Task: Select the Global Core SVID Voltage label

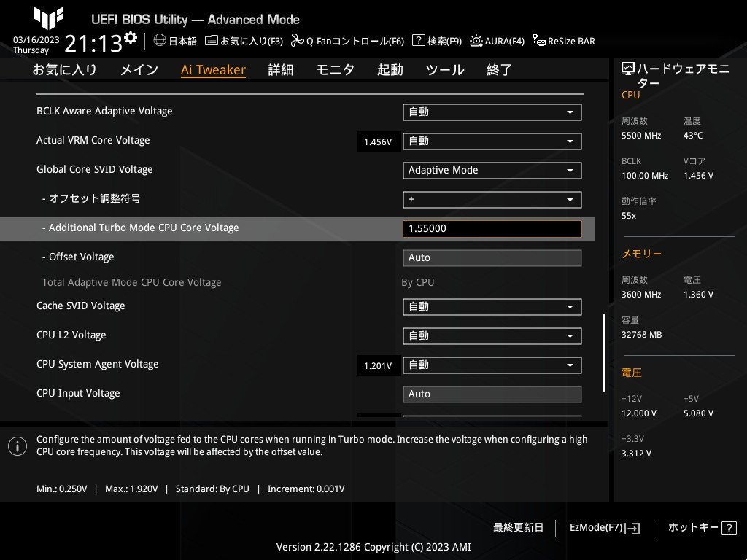Action: pos(94,169)
